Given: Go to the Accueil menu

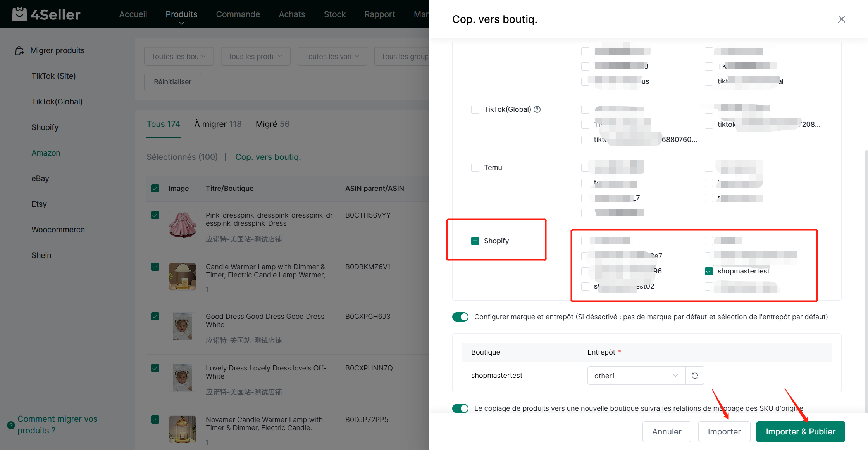Looking at the screenshot, I should coord(133,14).
